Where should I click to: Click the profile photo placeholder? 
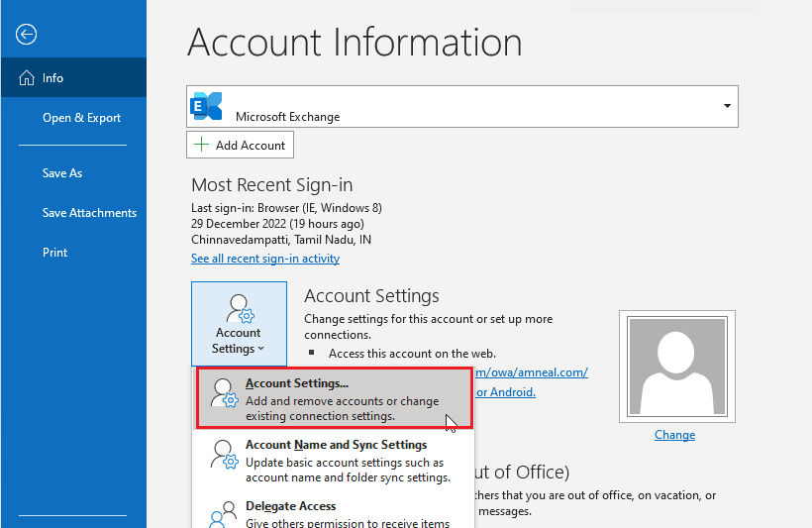(677, 367)
